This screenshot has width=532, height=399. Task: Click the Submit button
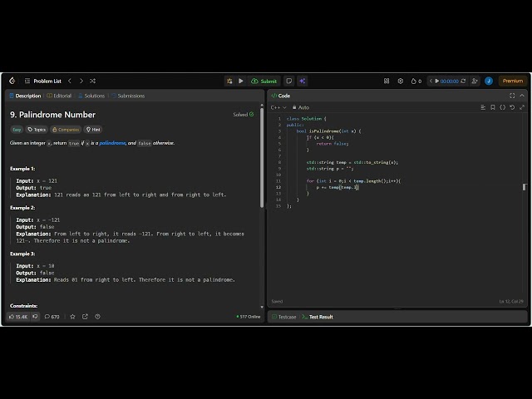(265, 81)
